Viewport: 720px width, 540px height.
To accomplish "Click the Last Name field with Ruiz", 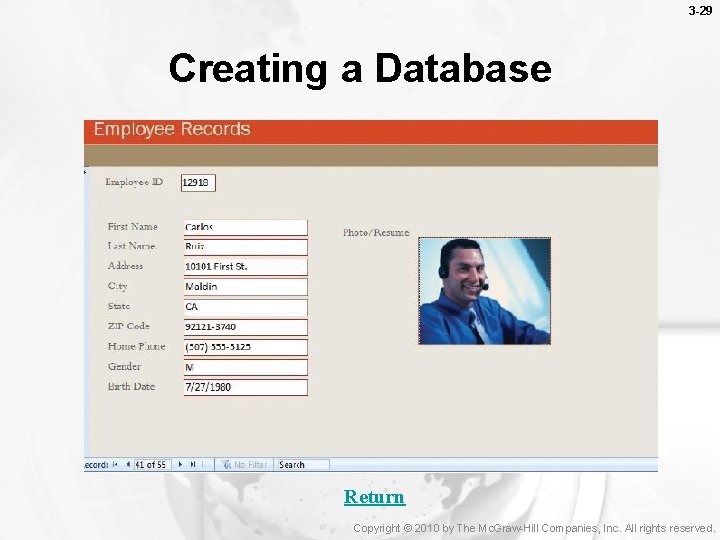I will pyautogui.click(x=246, y=247).
